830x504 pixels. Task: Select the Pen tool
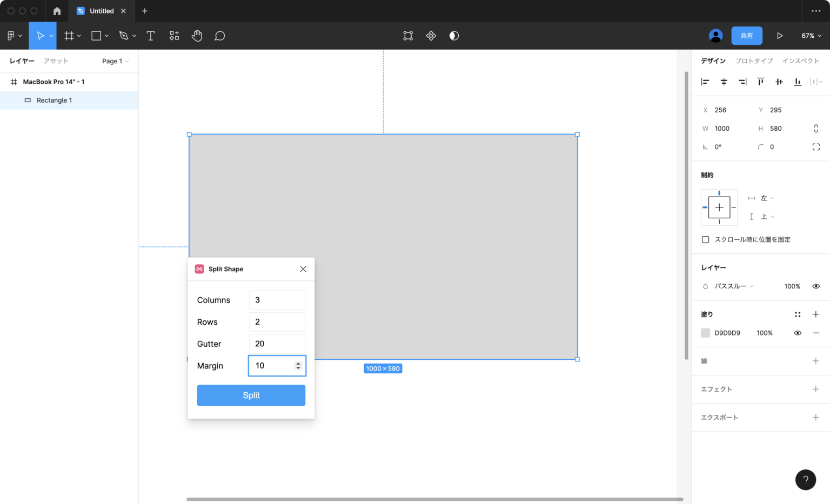point(123,36)
